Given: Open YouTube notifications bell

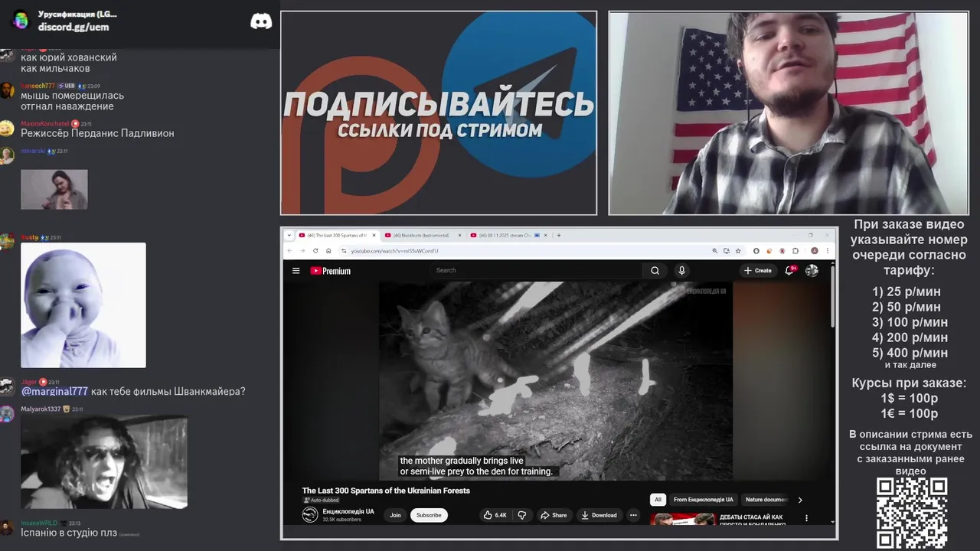Looking at the screenshot, I should [x=789, y=270].
